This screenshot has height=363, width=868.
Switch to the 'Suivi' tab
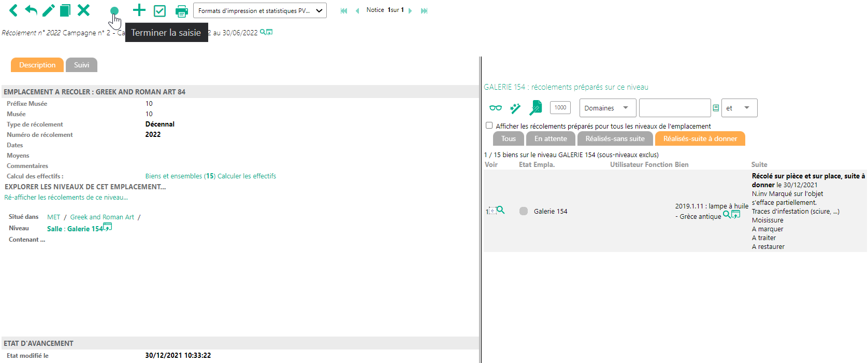(81, 65)
